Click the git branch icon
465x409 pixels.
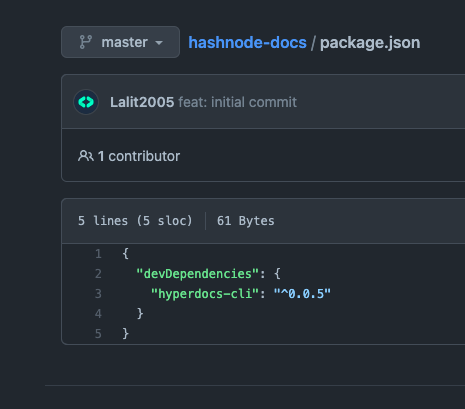coord(86,42)
